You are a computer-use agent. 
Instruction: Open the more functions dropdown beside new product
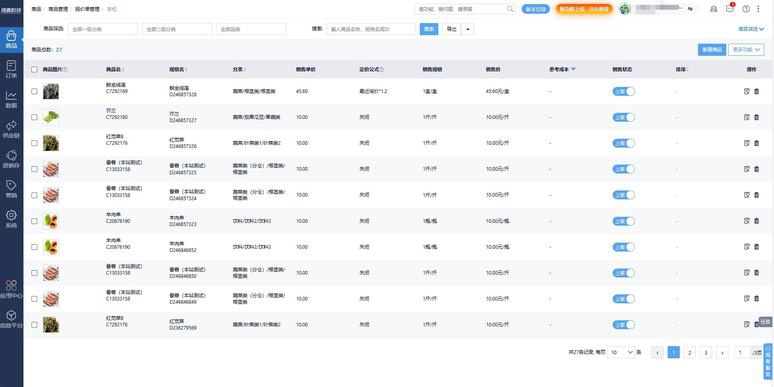(x=746, y=49)
